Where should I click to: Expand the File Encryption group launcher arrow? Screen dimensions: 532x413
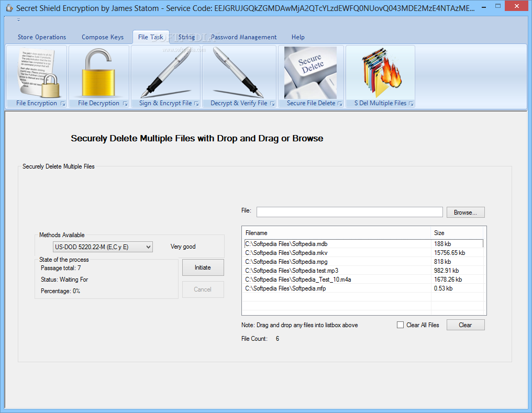63,104
